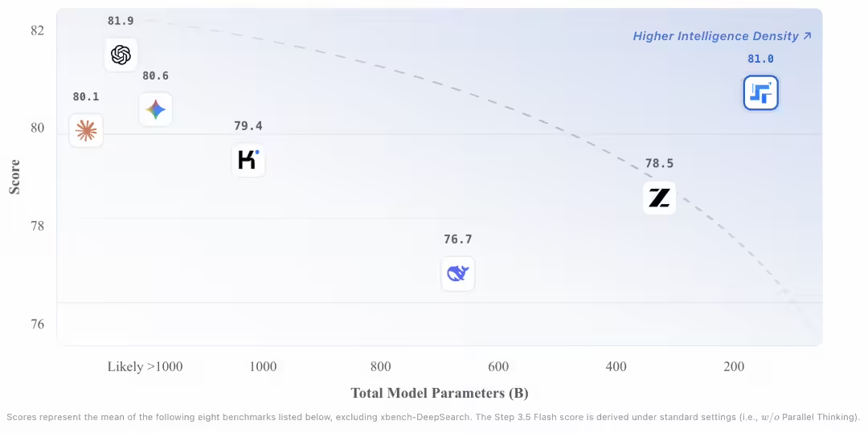Select the 78.5 score label
This screenshot has width=868, height=433.
[659, 163]
